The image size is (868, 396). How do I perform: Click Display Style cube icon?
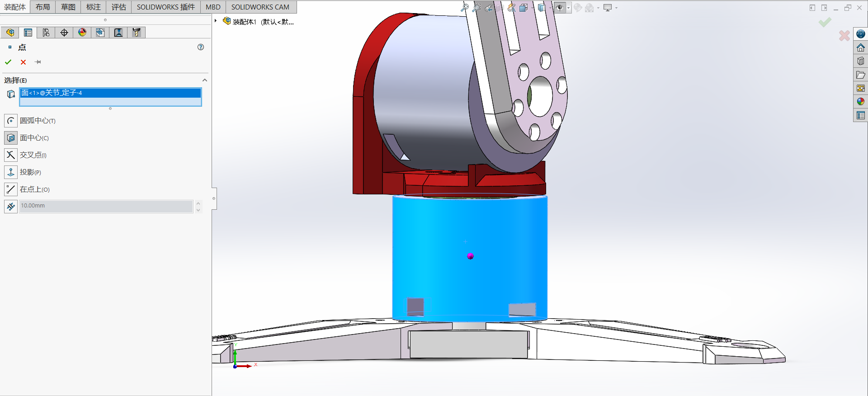tap(542, 8)
